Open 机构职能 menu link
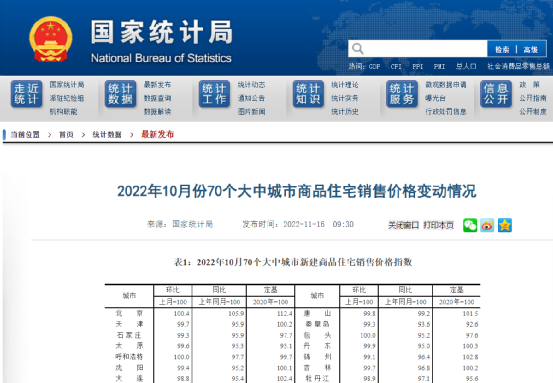The width and height of the screenshot is (553, 383). click(63, 111)
